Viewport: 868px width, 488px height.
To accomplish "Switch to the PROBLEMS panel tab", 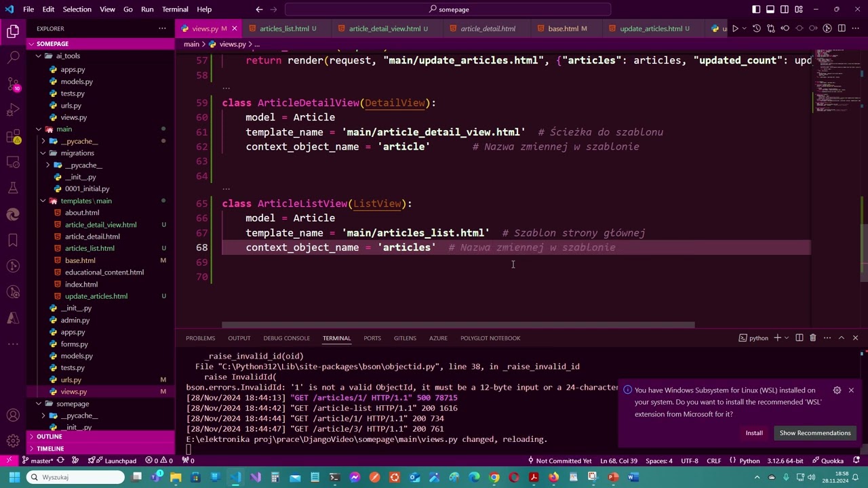I will (200, 338).
